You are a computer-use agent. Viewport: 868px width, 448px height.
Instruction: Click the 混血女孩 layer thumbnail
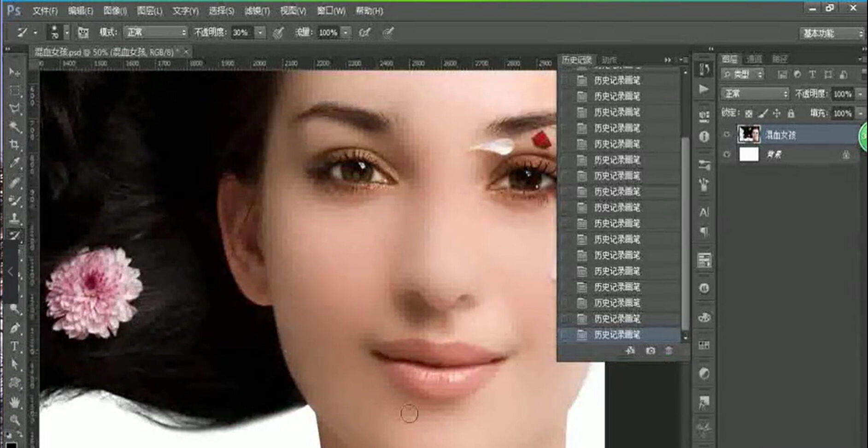click(x=749, y=135)
